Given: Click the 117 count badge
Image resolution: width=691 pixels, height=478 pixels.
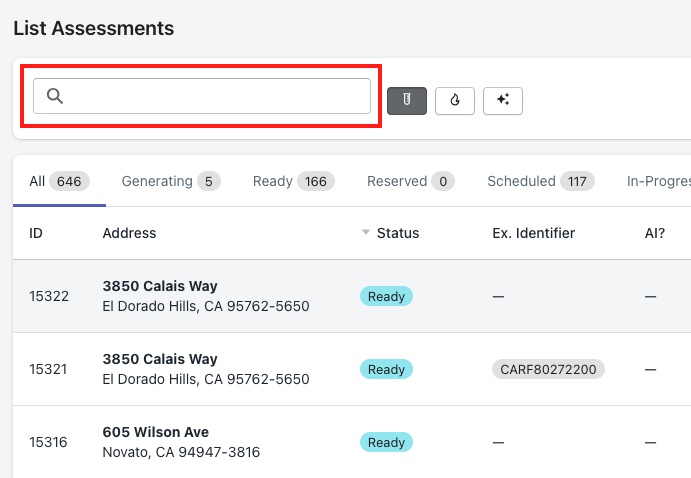Looking at the screenshot, I should [x=577, y=182].
